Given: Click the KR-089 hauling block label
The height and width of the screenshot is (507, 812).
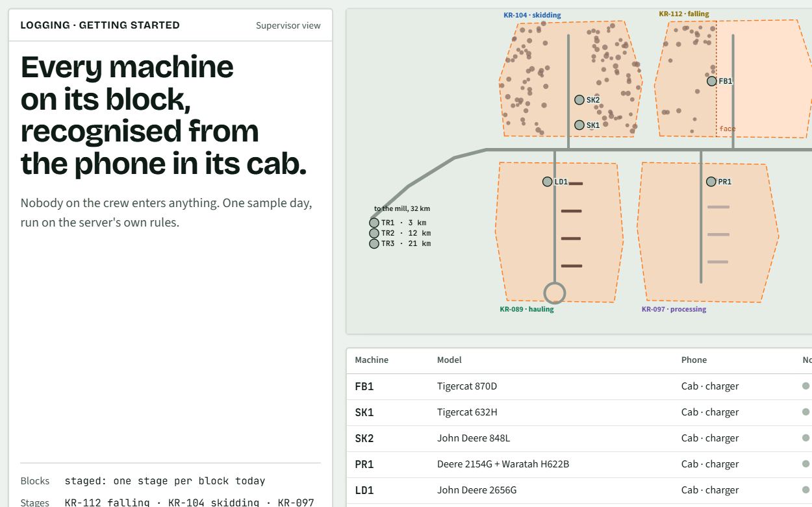Looking at the screenshot, I should tap(527, 309).
